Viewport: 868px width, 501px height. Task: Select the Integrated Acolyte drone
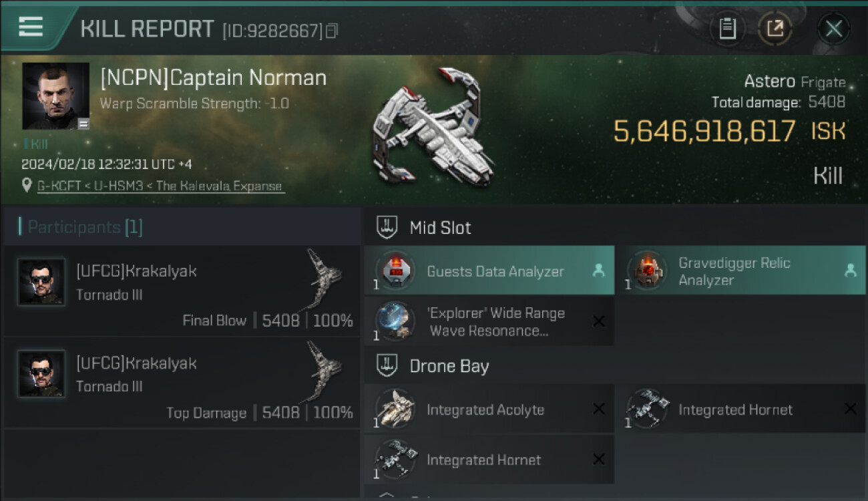click(x=485, y=409)
